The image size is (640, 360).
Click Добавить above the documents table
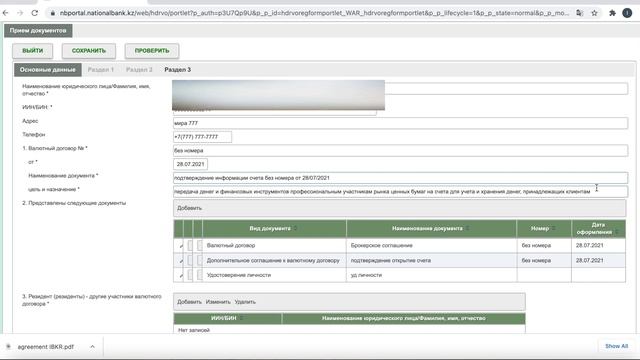[189, 208]
